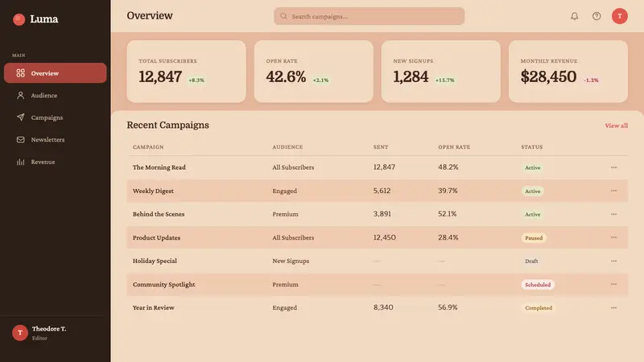Click the Search campaigns field
Screen dimensions: 644x362
pos(369,16)
